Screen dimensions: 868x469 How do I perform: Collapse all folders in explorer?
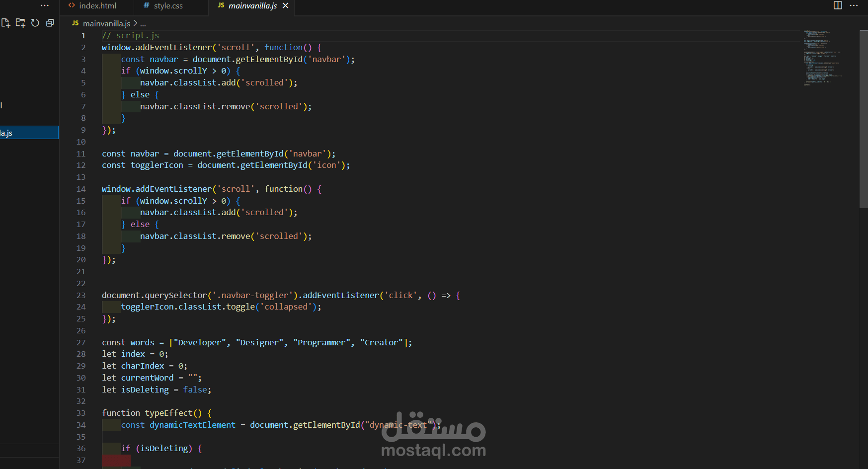tap(50, 23)
